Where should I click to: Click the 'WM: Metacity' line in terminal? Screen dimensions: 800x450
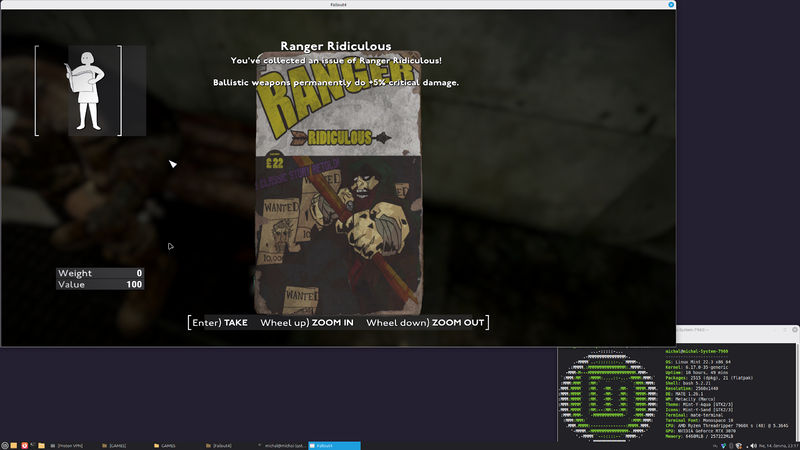point(690,399)
